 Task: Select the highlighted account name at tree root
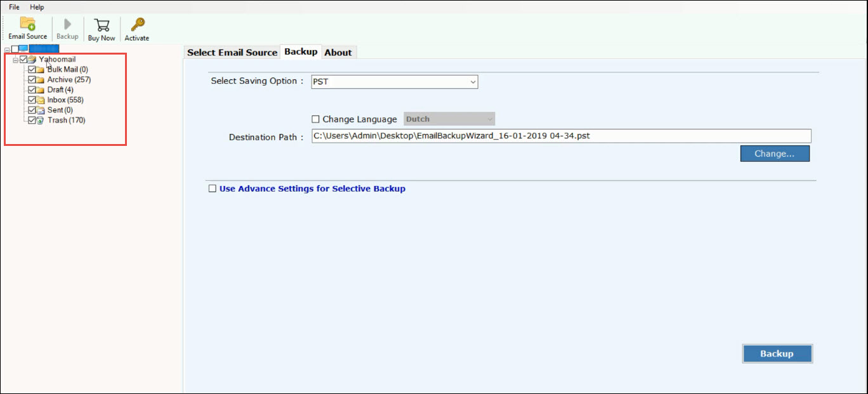coord(44,49)
